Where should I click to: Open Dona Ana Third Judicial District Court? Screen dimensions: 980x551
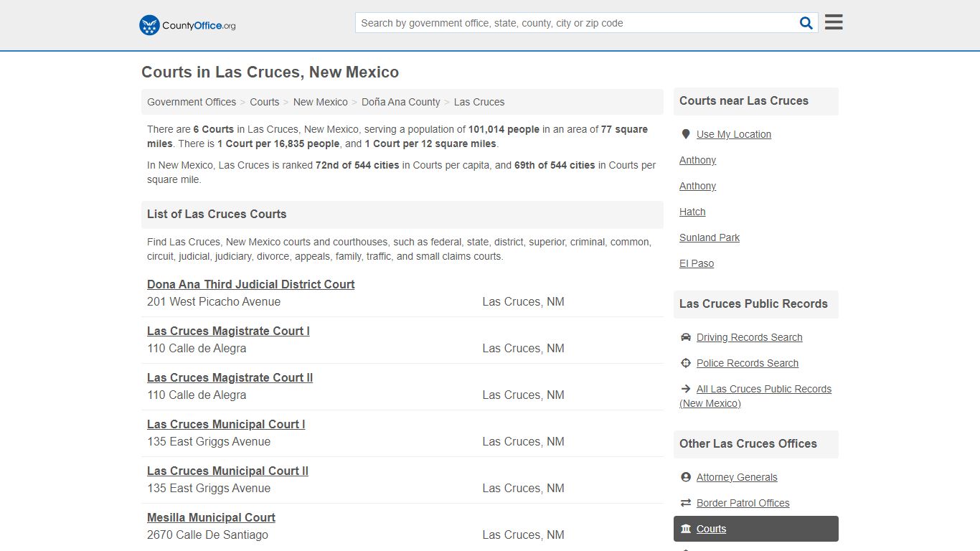coord(251,284)
